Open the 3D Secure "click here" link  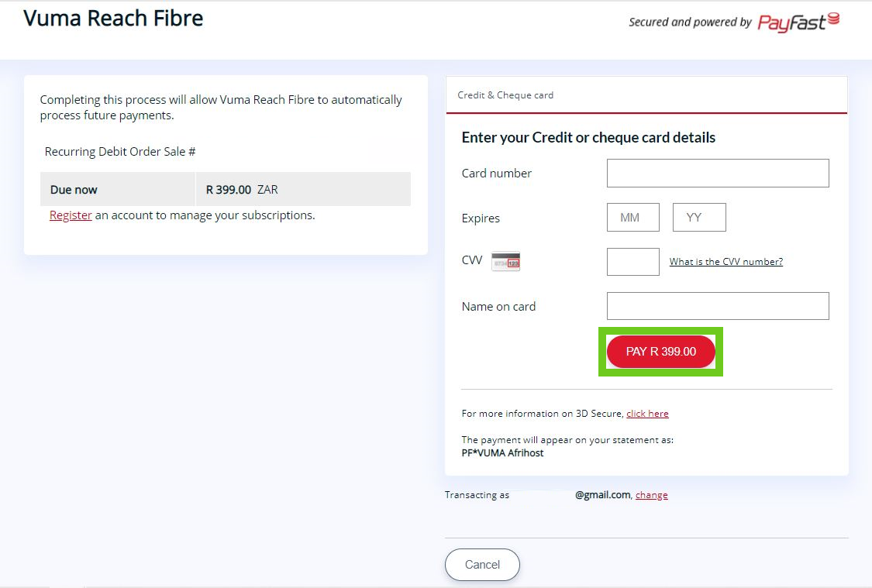(x=647, y=414)
